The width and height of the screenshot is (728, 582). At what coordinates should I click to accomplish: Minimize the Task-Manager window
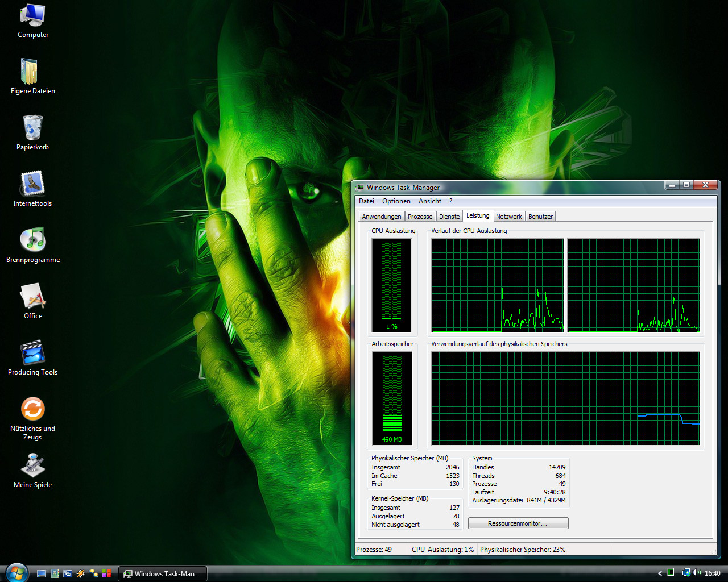[672, 185]
